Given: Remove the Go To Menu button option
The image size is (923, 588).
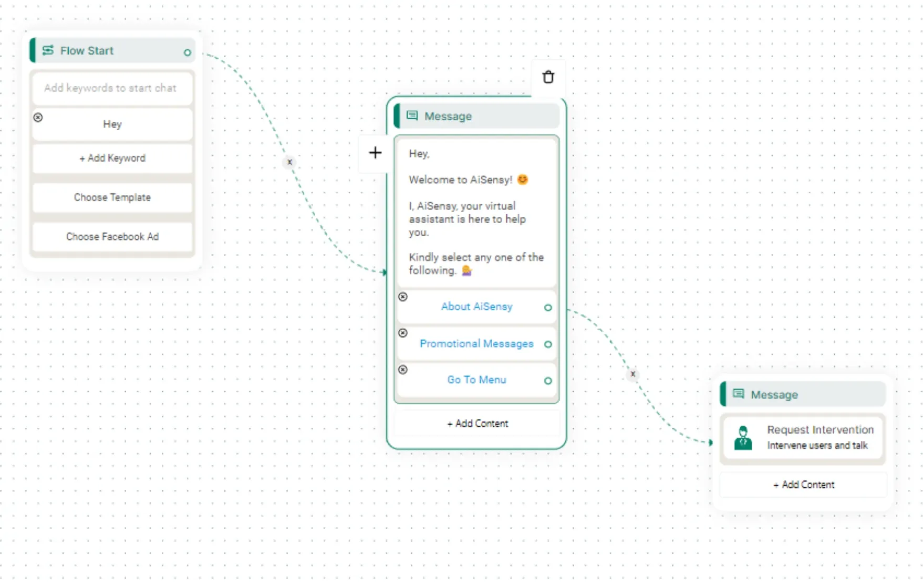Looking at the screenshot, I should (x=403, y=370).
